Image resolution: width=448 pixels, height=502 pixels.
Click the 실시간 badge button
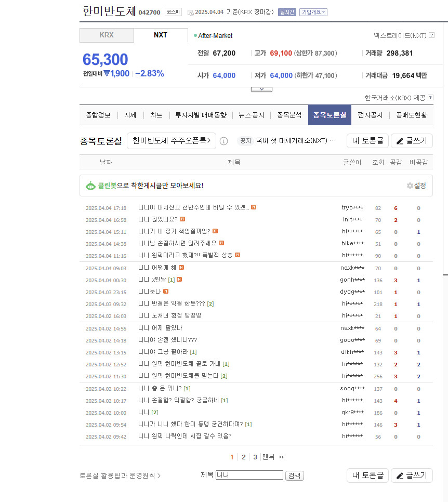pos(287,12)
